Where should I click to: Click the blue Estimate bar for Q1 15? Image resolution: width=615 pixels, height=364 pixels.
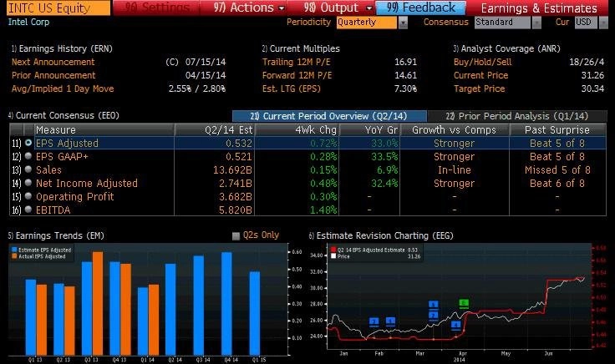click(255, 313)
